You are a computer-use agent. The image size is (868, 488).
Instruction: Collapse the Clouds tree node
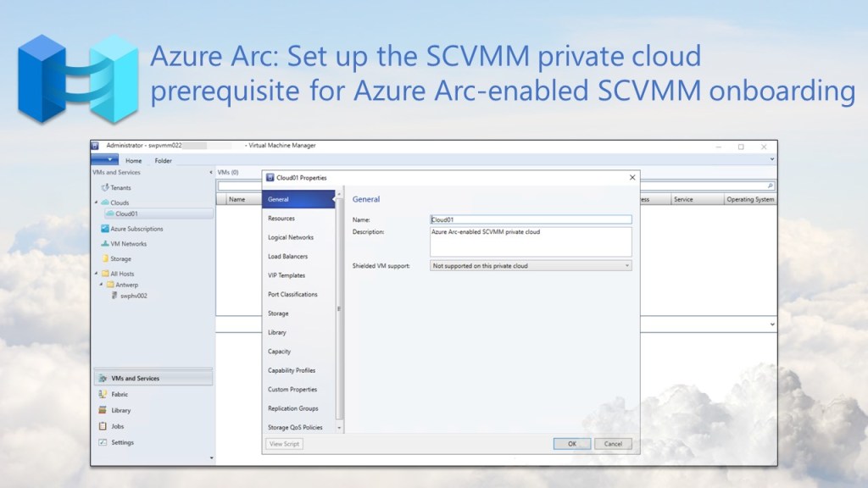(x=96, y=202)
